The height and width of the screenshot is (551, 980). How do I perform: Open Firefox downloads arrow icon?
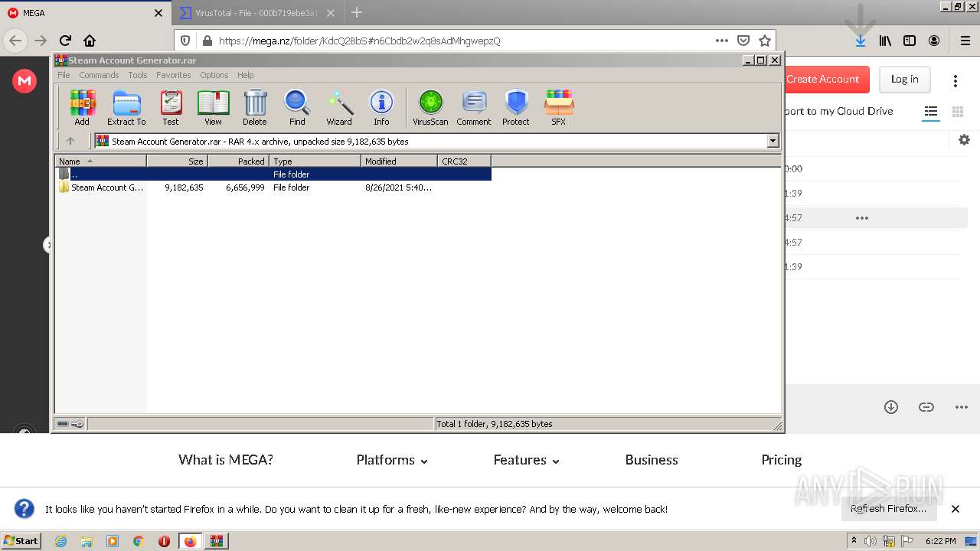pyautogui.click(x=861, y=41)
